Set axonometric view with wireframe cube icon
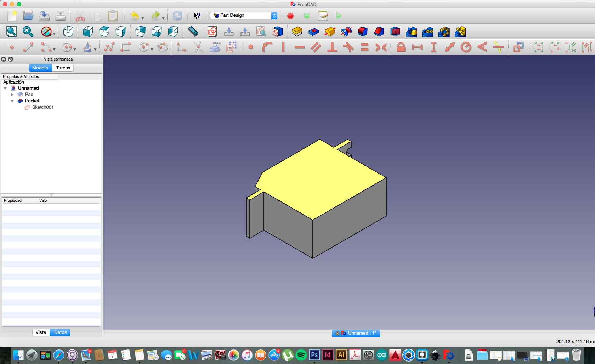 tap(68, 32)
